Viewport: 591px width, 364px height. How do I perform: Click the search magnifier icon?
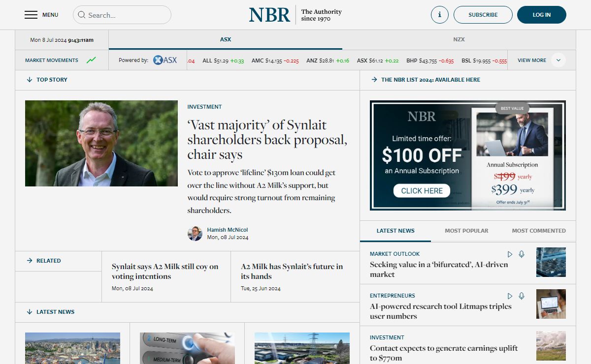tap(81, 15)
